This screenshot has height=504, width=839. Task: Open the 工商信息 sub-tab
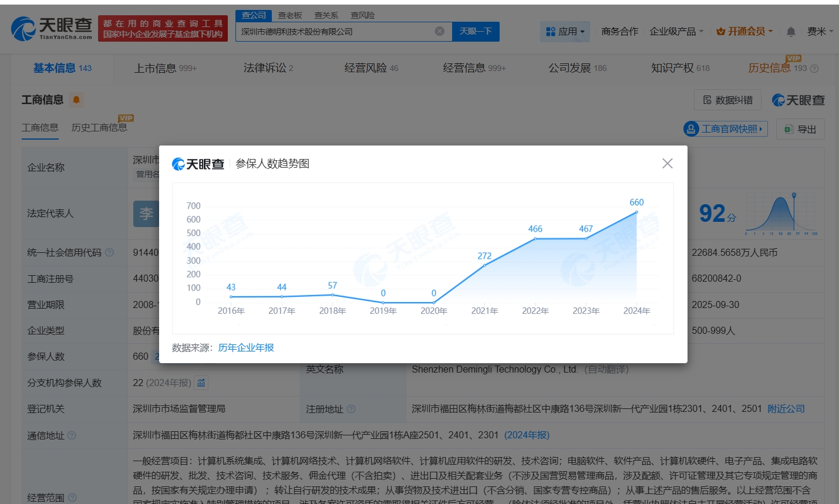[40, 128]
